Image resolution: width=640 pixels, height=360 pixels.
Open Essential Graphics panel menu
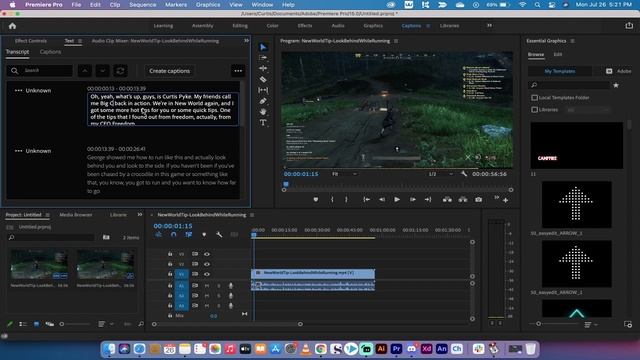click(573, 41)
